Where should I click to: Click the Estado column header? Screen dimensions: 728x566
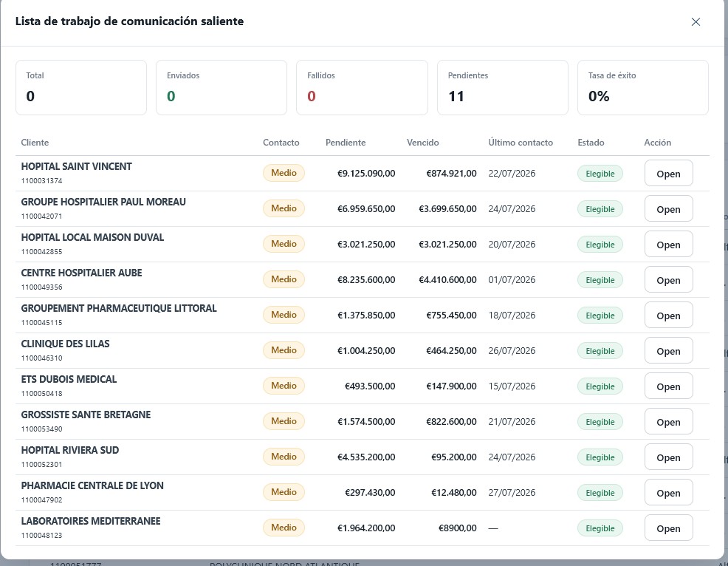(x=591, y=143)
